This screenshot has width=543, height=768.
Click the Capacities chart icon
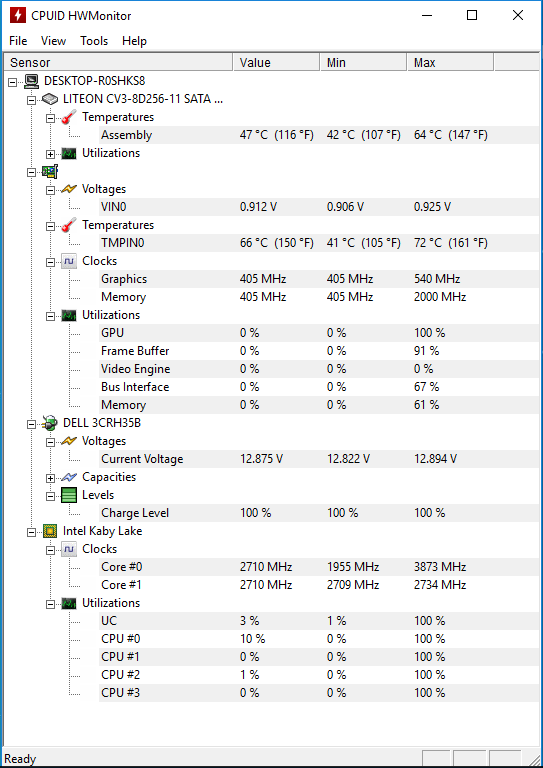tap(69, 477)
